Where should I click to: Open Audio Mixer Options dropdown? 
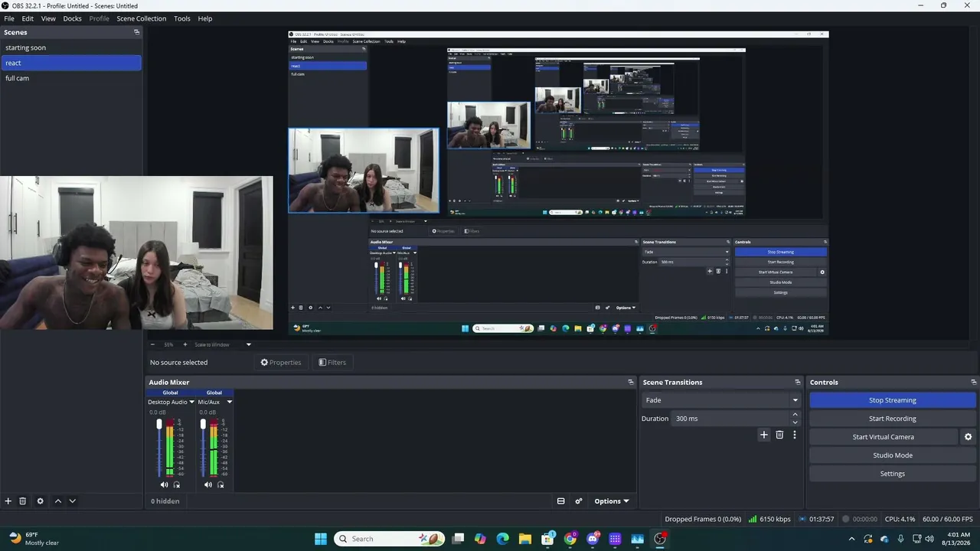[612, 501]
